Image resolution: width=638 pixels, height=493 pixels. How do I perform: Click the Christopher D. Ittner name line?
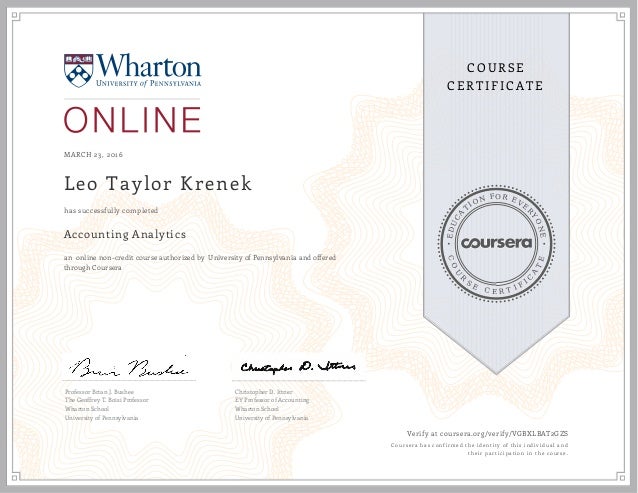click(x=264, y=392)
